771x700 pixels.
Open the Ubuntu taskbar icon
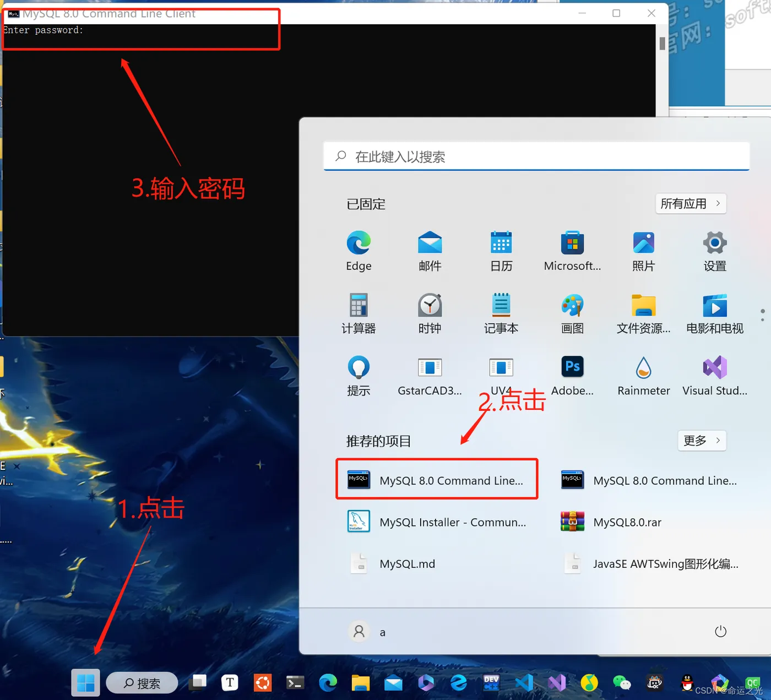[x=263, y=683]
